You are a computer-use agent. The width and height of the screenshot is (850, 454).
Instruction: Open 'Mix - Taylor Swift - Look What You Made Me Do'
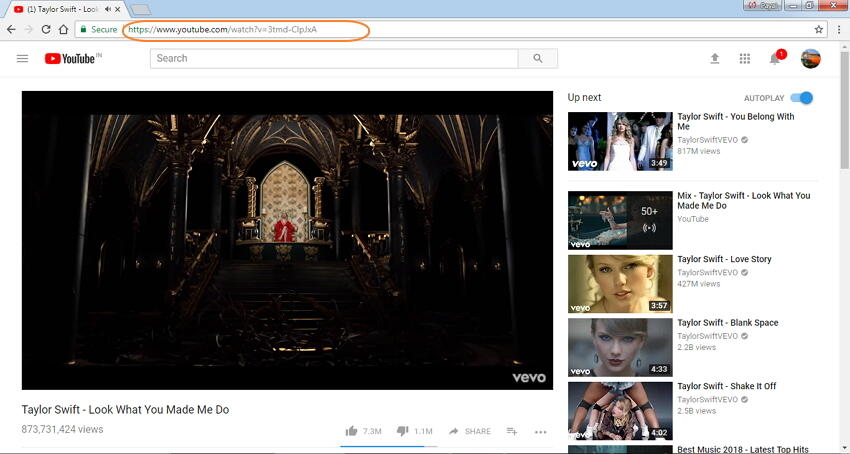(744, 201)
